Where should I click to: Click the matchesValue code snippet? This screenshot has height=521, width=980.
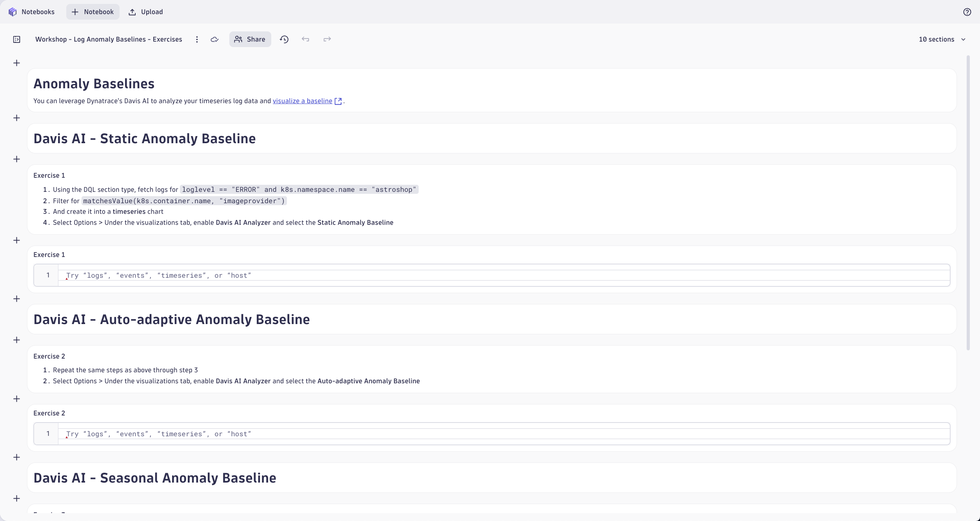click(x=184, y=201)
